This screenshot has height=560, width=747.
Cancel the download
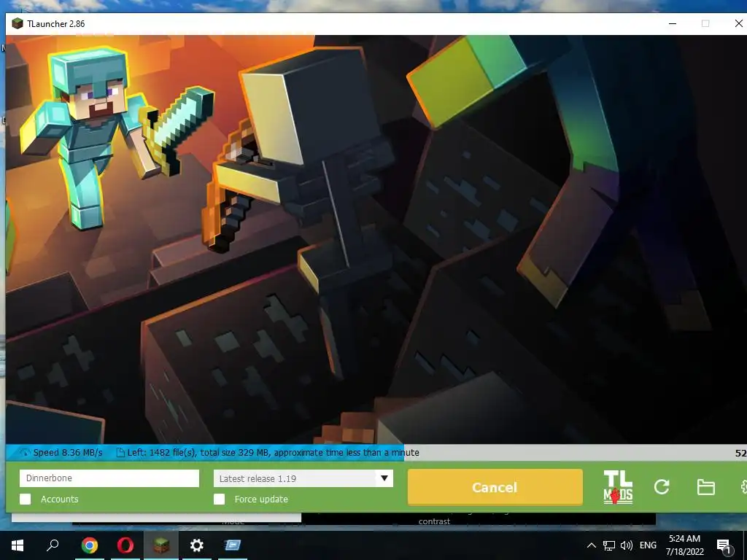pos(495,487)
